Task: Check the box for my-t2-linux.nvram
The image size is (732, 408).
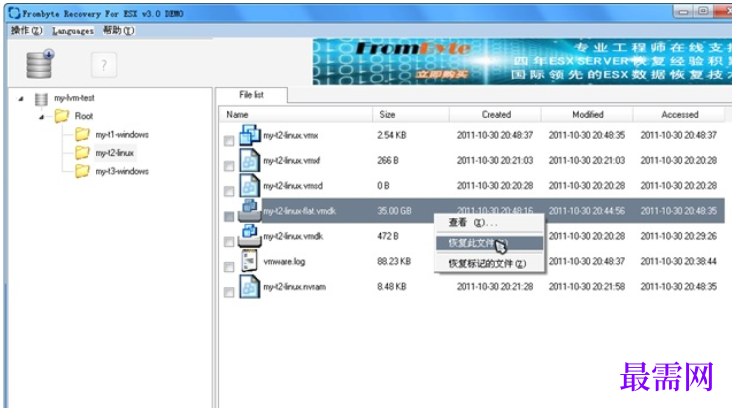Action: (x=229, y=292)
